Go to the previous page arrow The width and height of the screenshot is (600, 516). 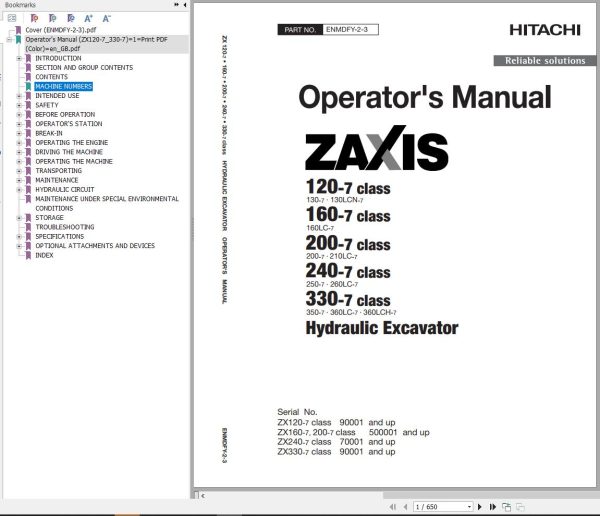coord(405,507)
